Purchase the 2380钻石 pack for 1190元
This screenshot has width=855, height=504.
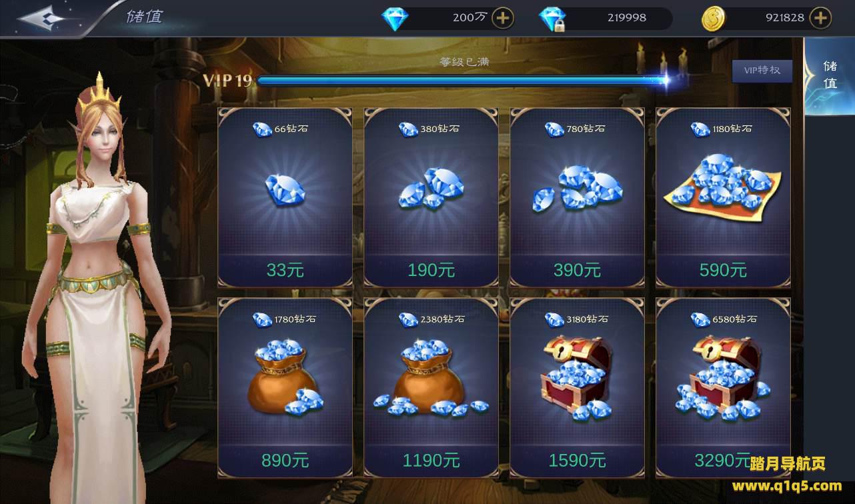(431, 388)
